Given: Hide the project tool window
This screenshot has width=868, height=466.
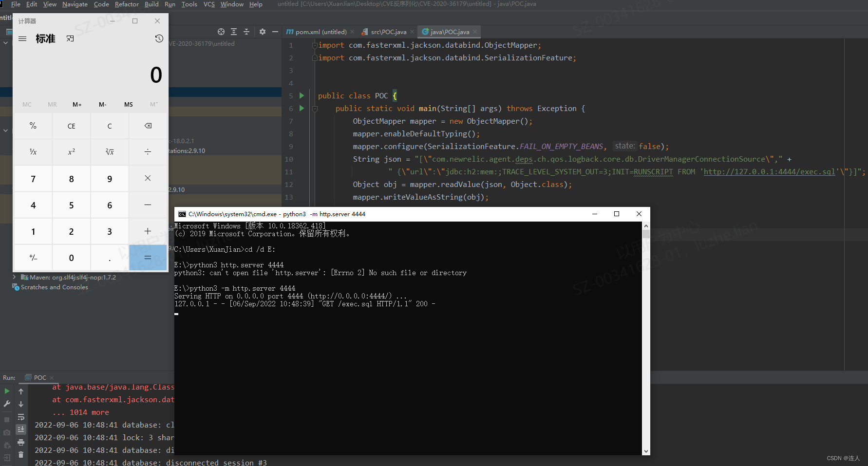Looking at the screenshot, I should coord(275,32).
